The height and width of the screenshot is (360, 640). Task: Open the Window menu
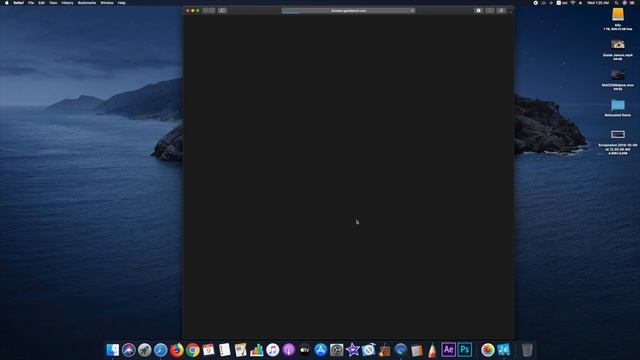point(107,3)
